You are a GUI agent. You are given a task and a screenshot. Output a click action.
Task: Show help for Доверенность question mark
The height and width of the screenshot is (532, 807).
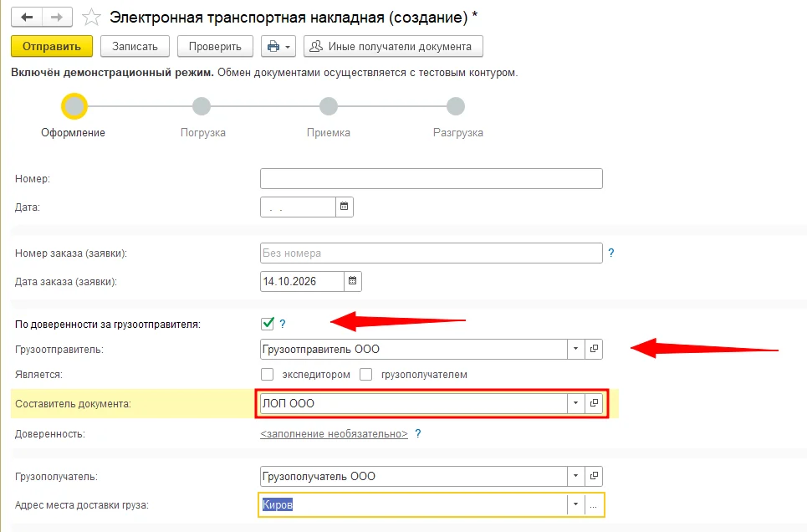tap(418, 433)
